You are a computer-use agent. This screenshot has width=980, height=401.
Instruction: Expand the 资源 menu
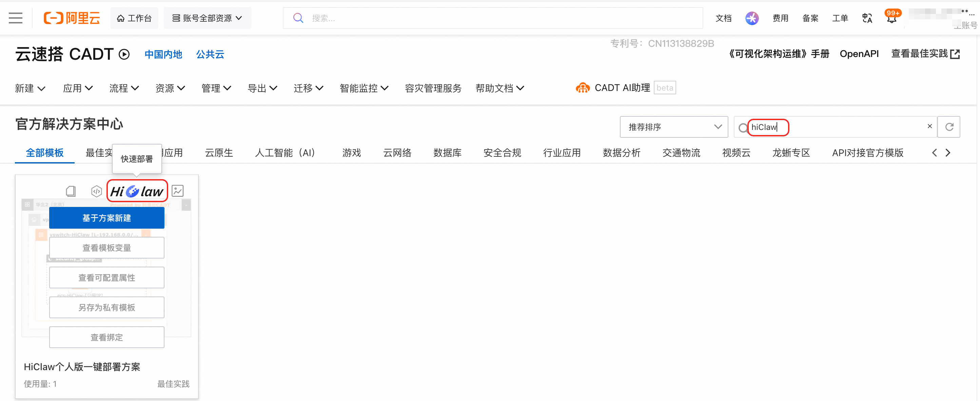(170, 88)
